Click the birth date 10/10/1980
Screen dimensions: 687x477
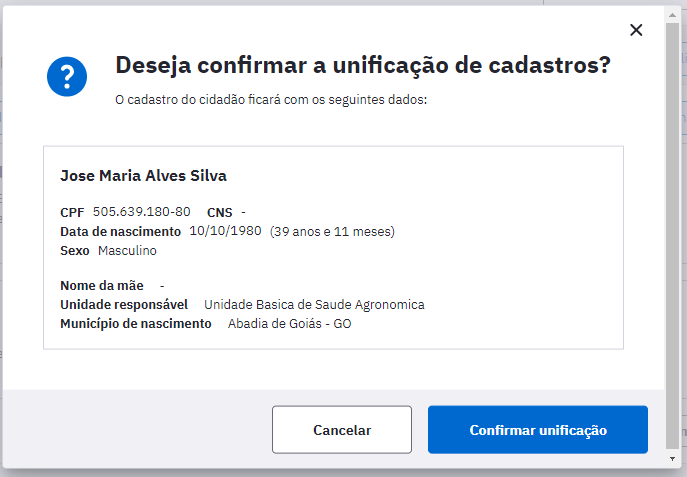coord(225,231)
